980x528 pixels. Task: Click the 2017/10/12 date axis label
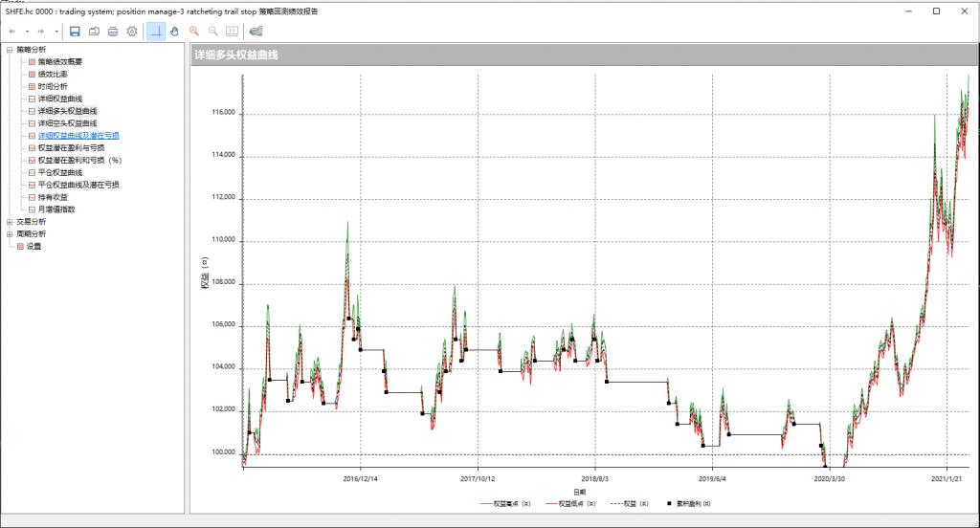(478, 478)
